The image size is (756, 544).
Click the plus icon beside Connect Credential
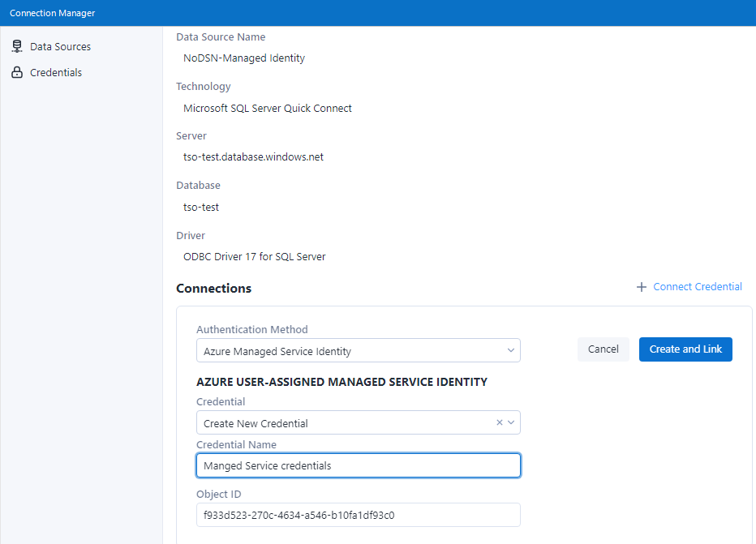(x=642, y=287)
